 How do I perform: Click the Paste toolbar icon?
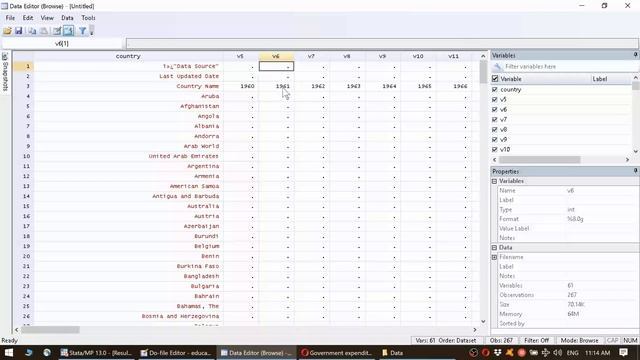[x=44, y=31]
